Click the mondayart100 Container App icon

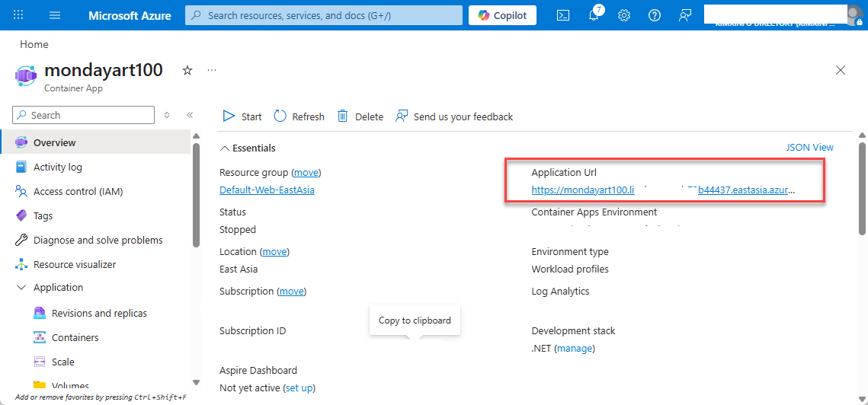click(25, 76)
